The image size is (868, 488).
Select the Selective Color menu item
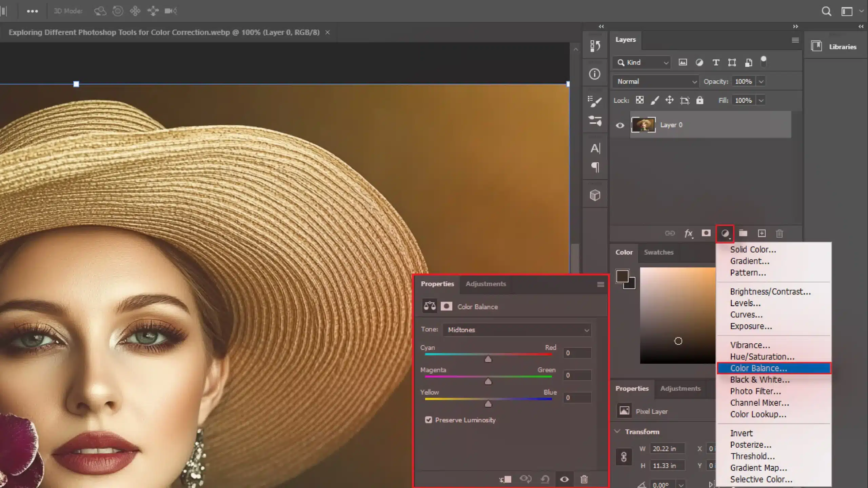762,479
